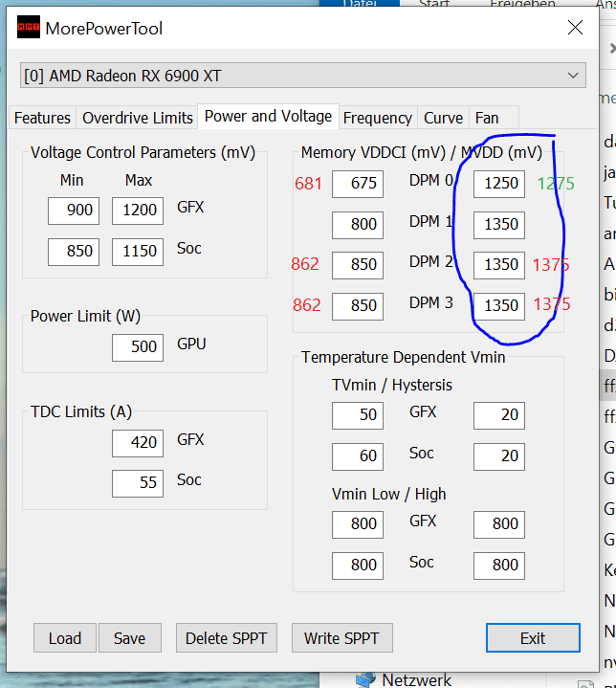
Task: Click the GFX Hysteresis field 20
Action: pyautogui.click(x=499, y=415)
